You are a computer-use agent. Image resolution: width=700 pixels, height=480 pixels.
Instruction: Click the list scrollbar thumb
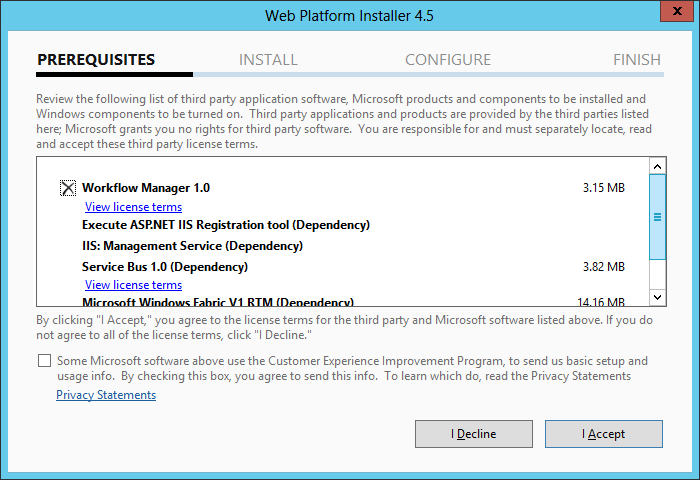pos(657,217)
